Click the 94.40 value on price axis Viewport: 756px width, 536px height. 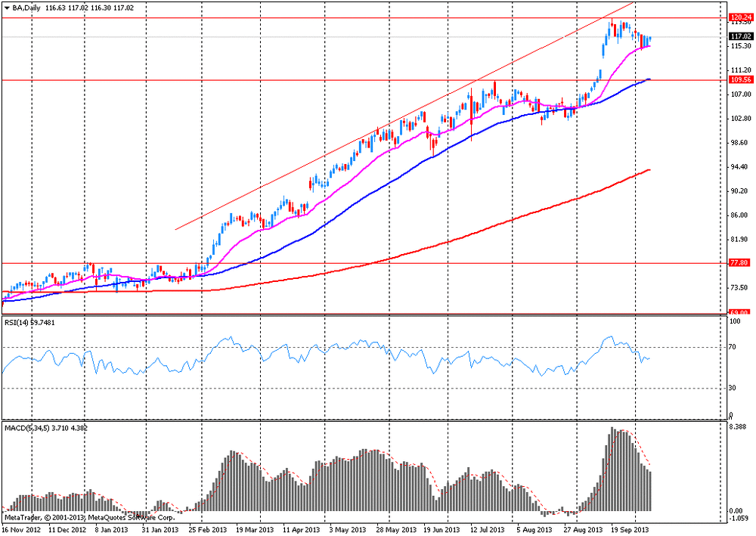tap(741, 167)
